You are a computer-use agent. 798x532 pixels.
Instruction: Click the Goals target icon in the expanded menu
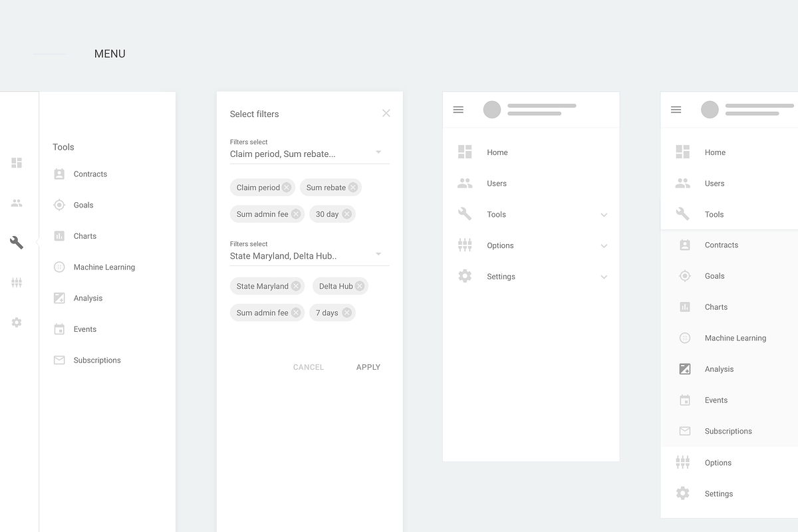tap(685, 276)
